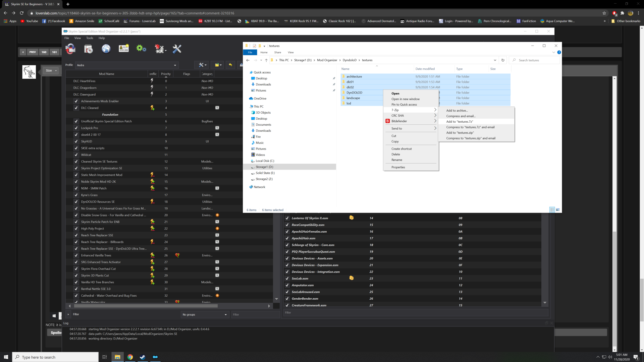This screenshot has width=644, height=362.
Task: Uncheck High Poly Project mod
Action: click(76, 229)
